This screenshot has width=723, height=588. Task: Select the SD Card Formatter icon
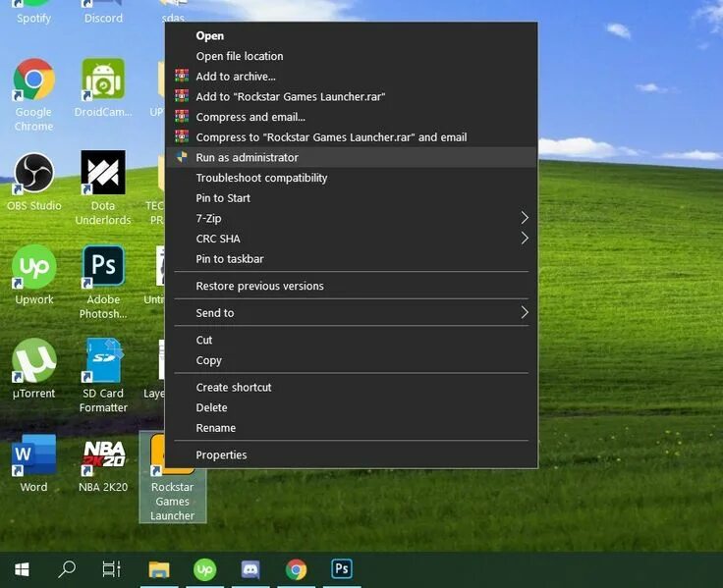pyautogui.click(x=103, y=376)
